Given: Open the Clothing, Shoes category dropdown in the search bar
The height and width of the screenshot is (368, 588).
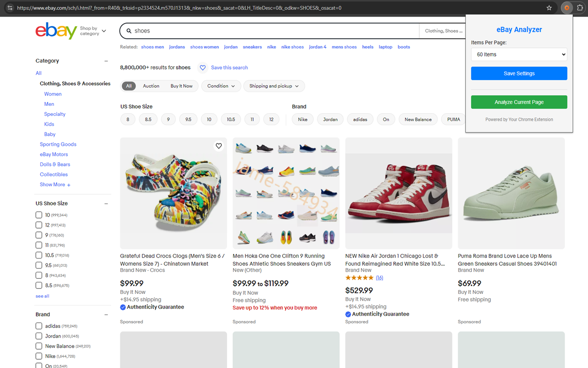Looking at the screenshot, I should coord(444,31).
